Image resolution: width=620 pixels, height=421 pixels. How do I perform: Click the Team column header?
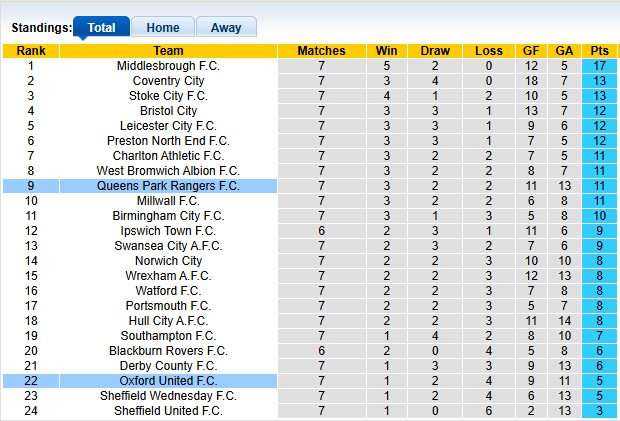click(x=168, y=51)
